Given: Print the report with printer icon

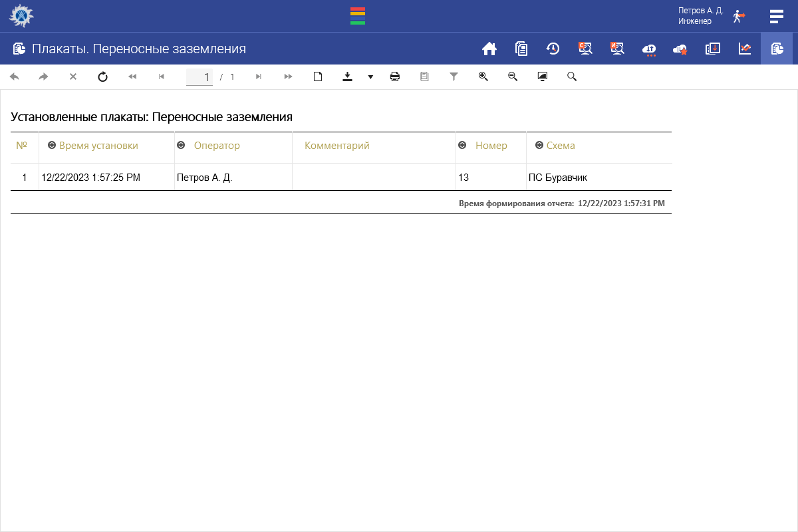Looking at the screenshot, I should coord(395,77).
